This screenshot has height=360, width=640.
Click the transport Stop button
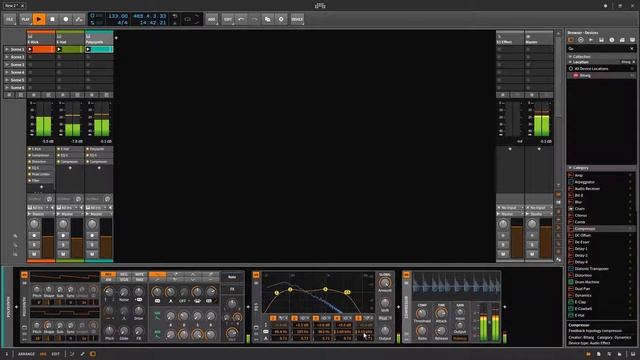click(52, 19)
